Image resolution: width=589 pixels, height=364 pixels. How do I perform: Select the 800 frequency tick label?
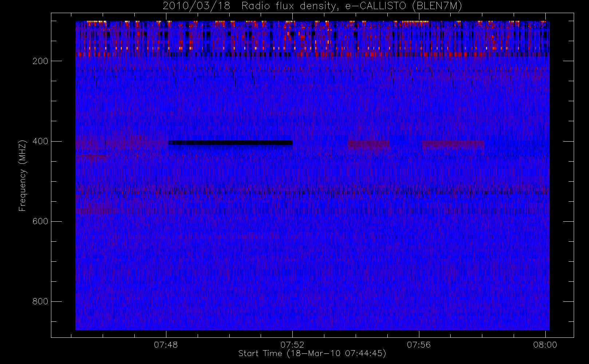point(40,301)
